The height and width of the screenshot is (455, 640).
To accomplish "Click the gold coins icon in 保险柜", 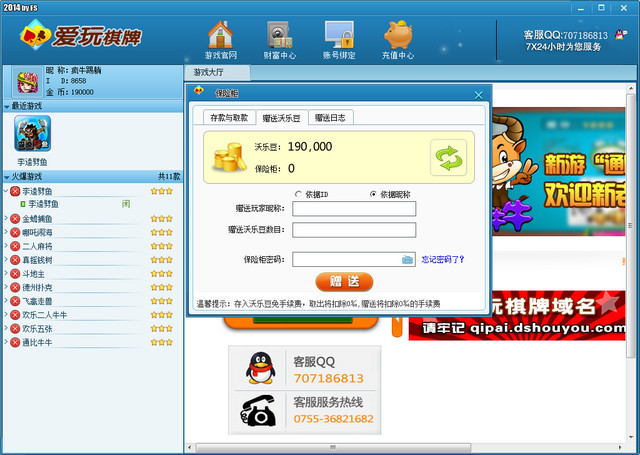I will (x=229, y=157).
